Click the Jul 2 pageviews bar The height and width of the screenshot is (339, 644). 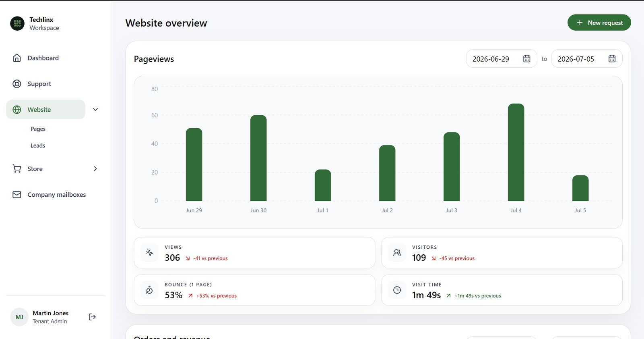tap(387, 173)
